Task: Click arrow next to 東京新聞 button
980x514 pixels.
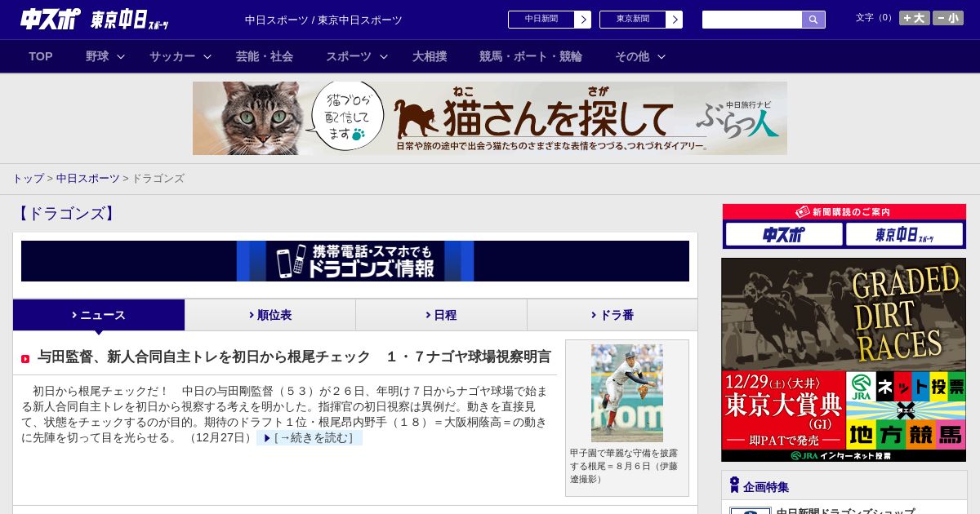Action: point(674,20)
